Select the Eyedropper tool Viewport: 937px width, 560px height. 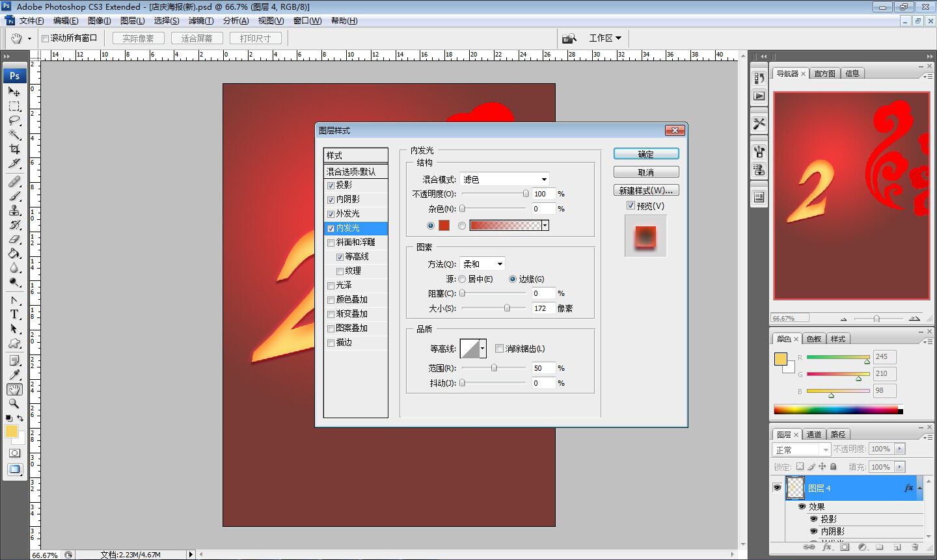pyautogui.click(x=14, y=375)
